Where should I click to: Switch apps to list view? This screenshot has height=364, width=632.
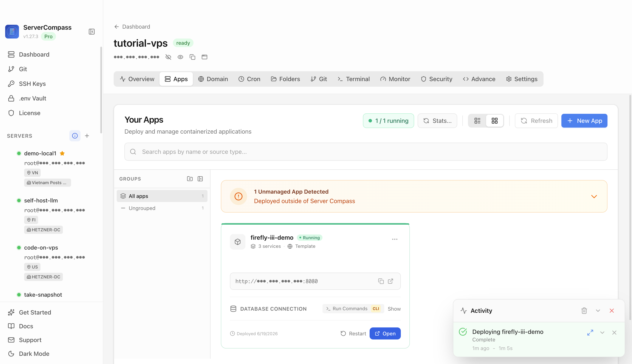(x=477, y=121)
